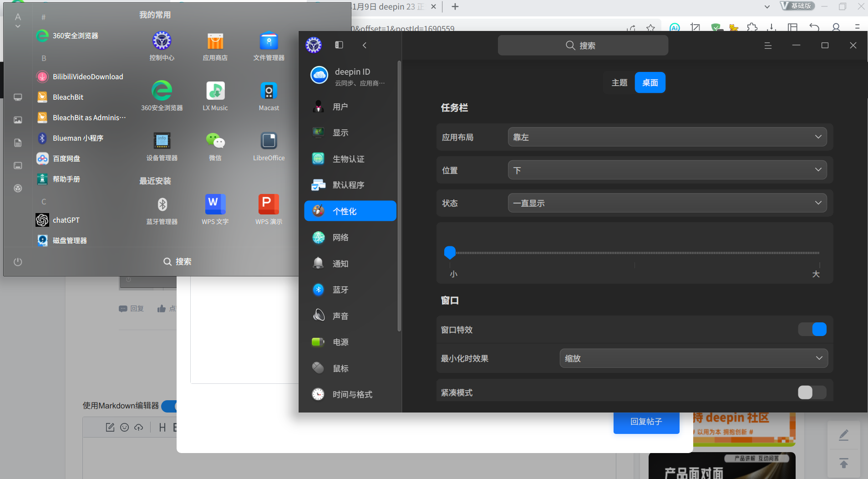This screenshot has width=868, height=479.
Task: Toggle the 窗口特效 switch
Action: [x=812, y=329]
